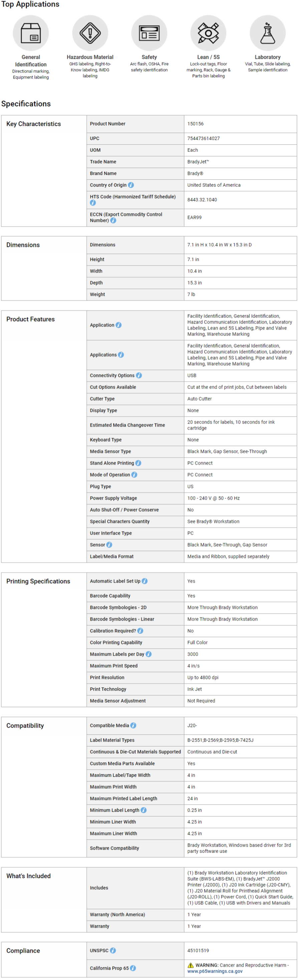Image resolution: width=298 pixels, height=980 pixels.
Task: Select the Safety sign icon
Action: [x=150, y=33]
